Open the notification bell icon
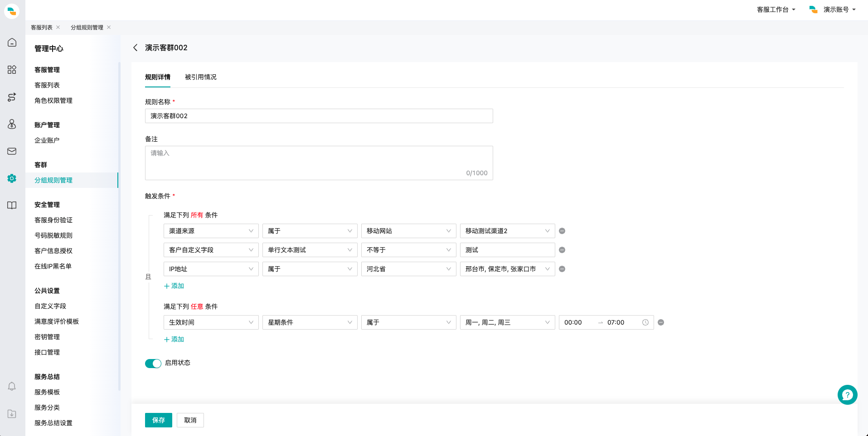The width and height of the screenshot is (868, 436). [12, 386]
